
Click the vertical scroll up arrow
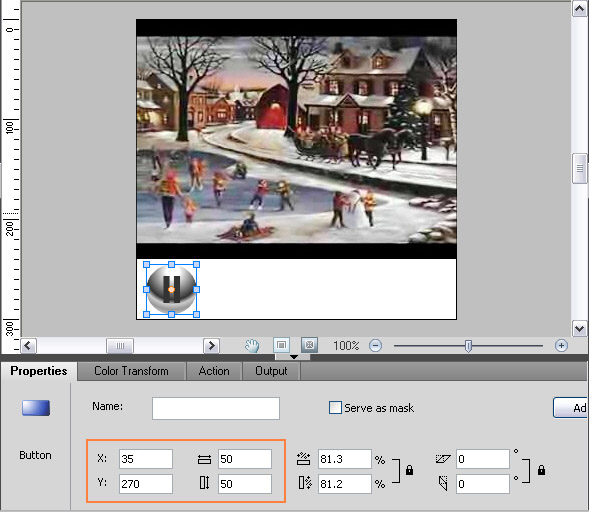click(x=580, y=9)
